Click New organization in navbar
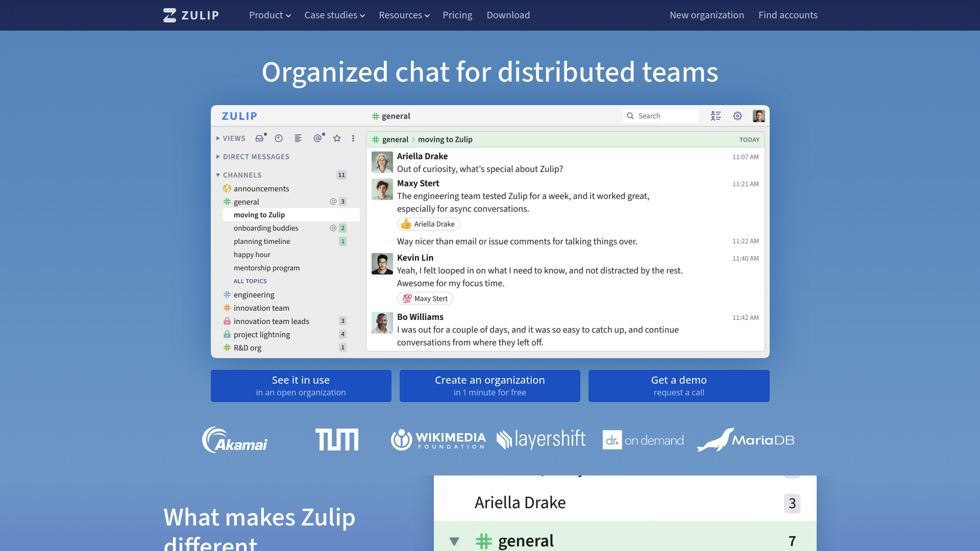Screen dimensions: 980x551 tap(707, 15)
